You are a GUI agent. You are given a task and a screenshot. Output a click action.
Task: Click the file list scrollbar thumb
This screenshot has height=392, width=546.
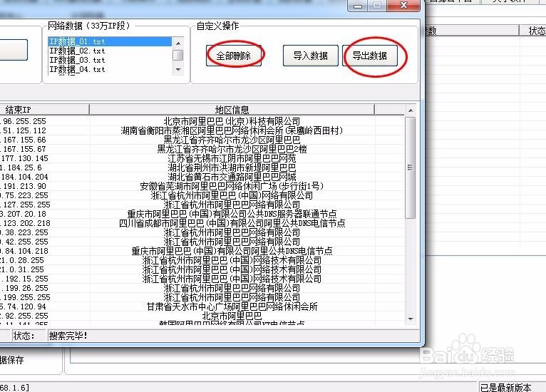point(178,55)
